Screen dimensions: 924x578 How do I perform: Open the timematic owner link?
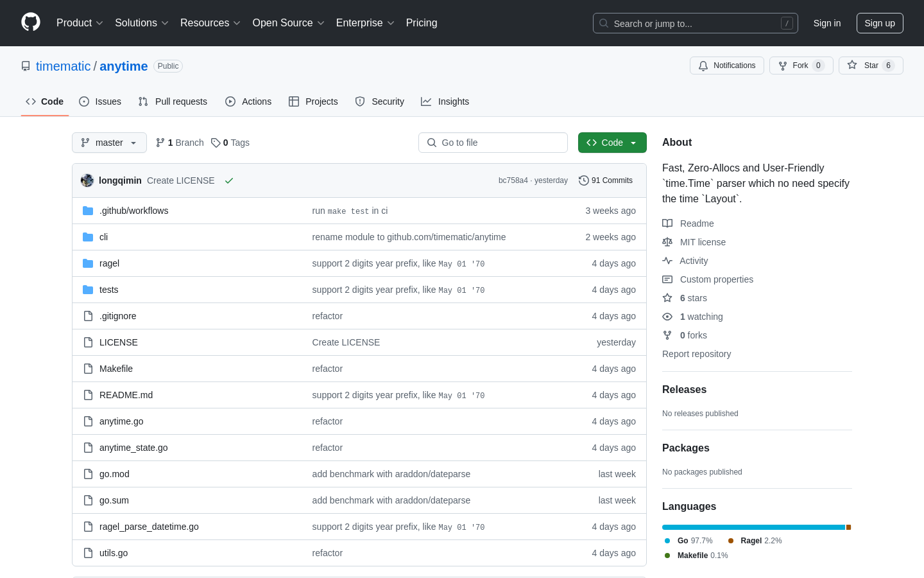(x=64, y=66)
